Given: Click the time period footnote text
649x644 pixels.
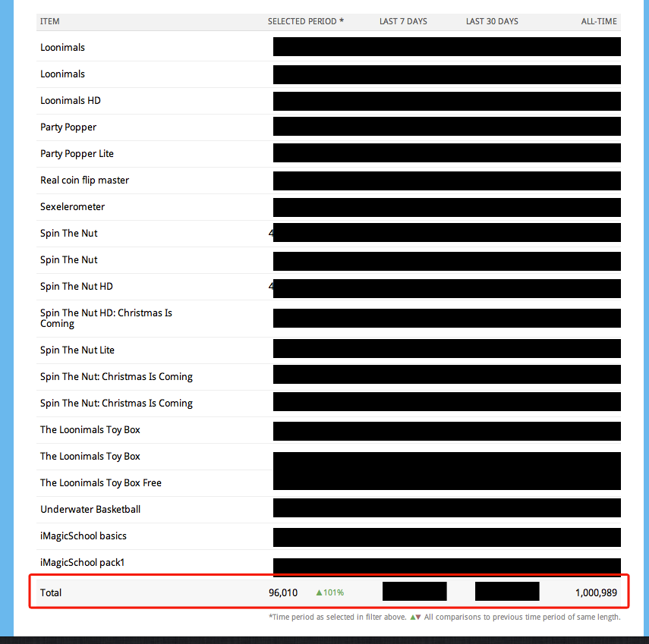Looking at the screenshot, I should tap(445, 617).
